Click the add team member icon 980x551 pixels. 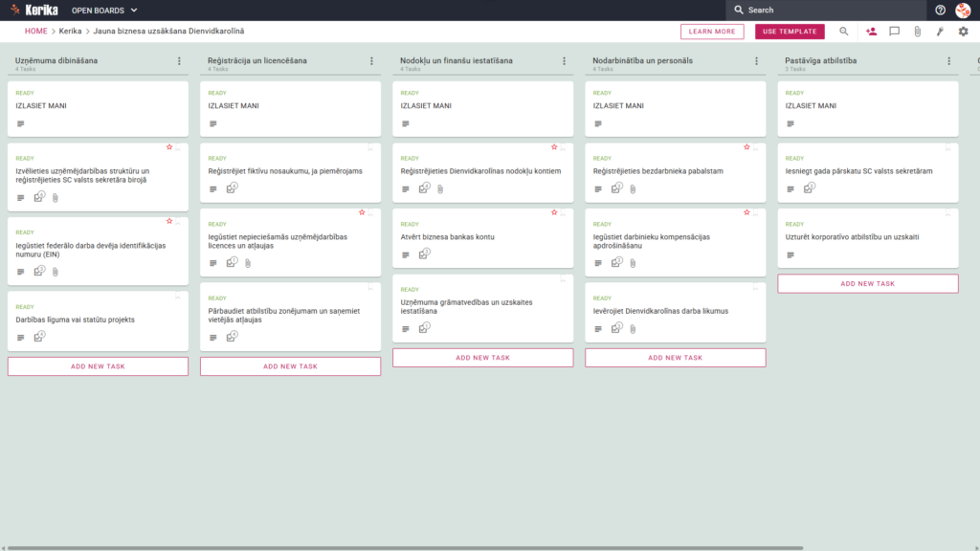point(871,32)
